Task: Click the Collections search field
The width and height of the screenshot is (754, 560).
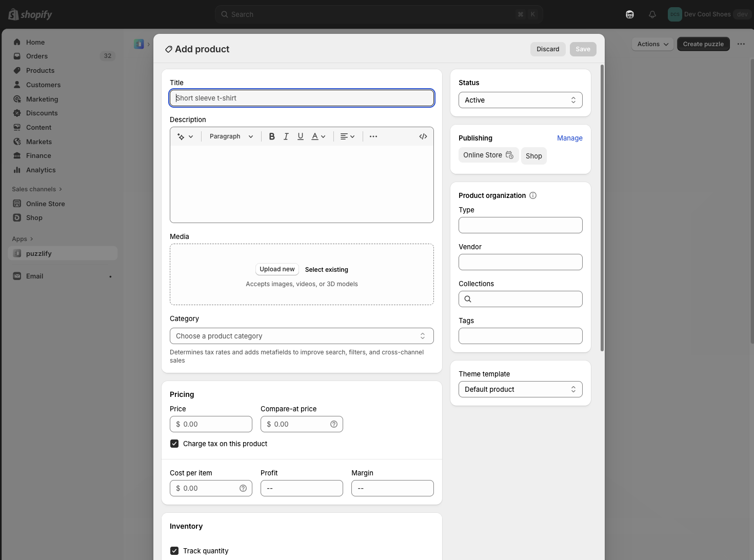Action: click(521, 299)
